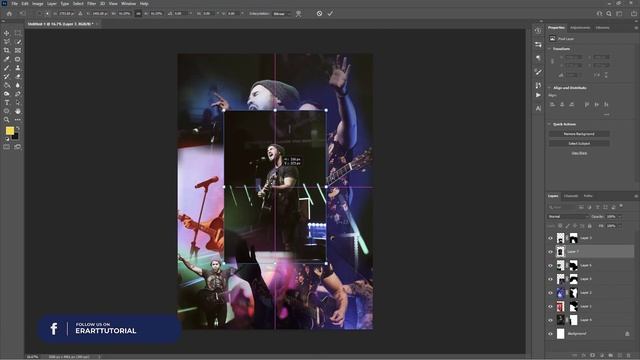This screenshot has height=360, width=640.
Task: Select the Move tool
Action: pos(7,33)
